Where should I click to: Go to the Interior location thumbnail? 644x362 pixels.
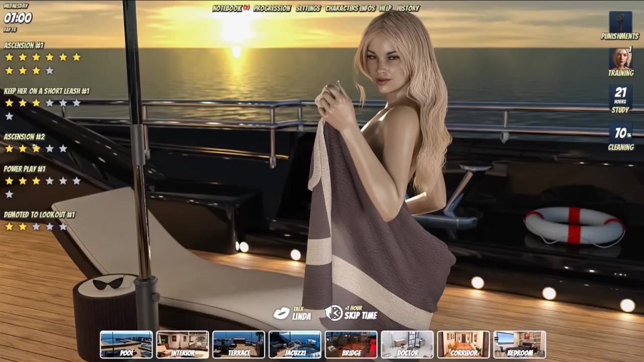[183, 344]
